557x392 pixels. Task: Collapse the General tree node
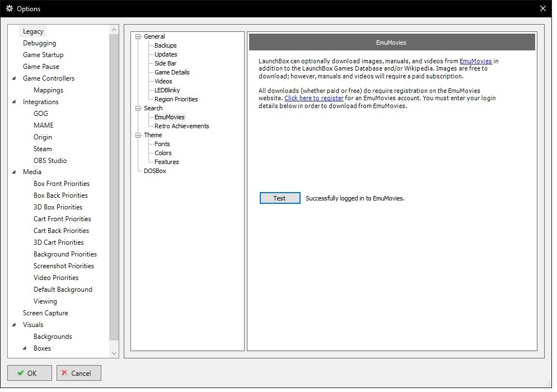click(138, 36)
